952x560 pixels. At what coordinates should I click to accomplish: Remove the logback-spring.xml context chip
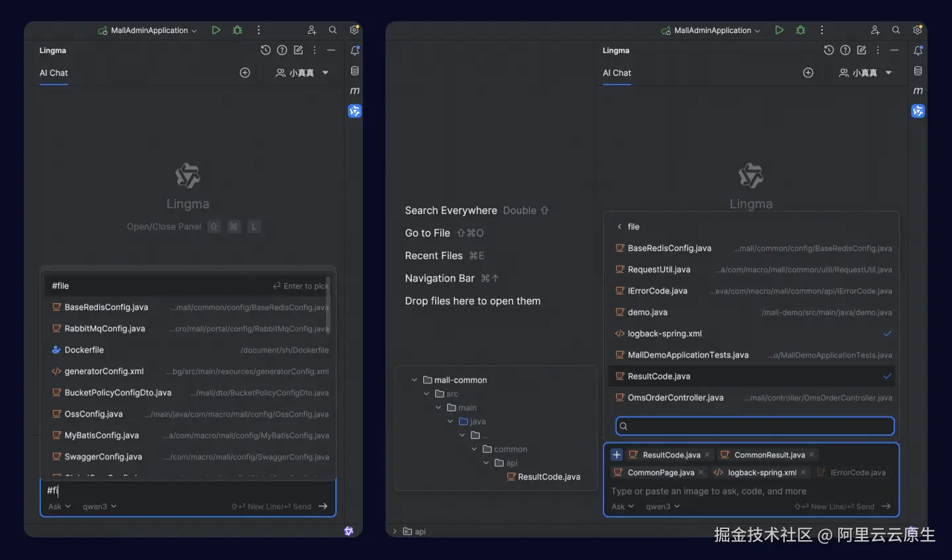[803, 473]
